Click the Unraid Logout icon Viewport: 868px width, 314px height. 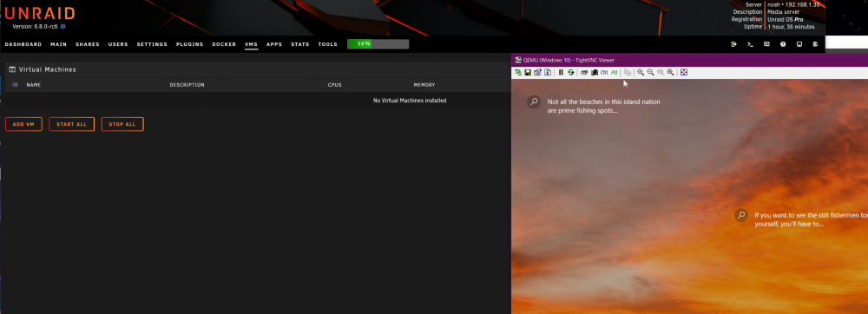point(734,44)
